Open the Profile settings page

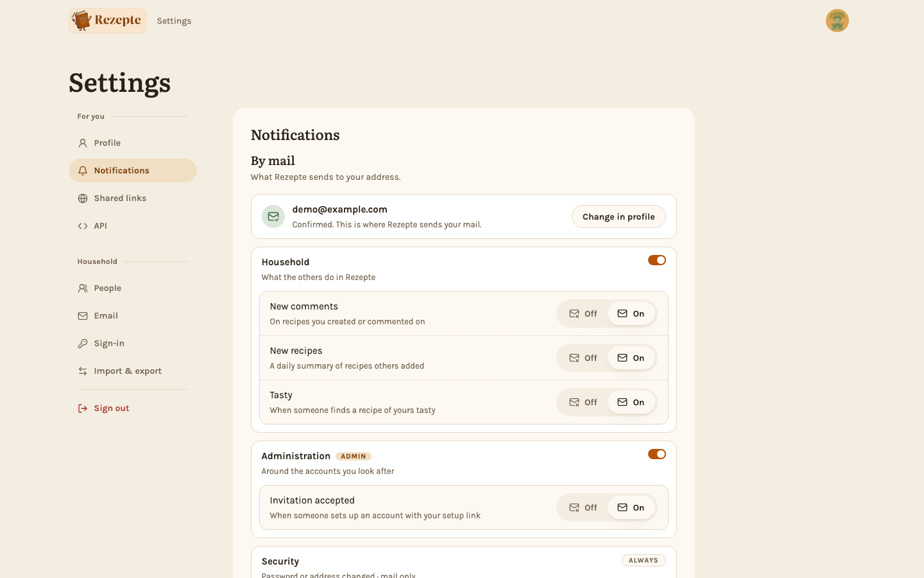pyautogui.click(x=133, y=143)
